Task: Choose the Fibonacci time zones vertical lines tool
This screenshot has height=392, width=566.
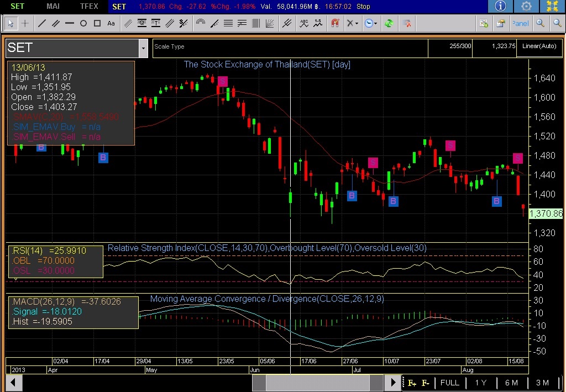Action: coord(256,23)
